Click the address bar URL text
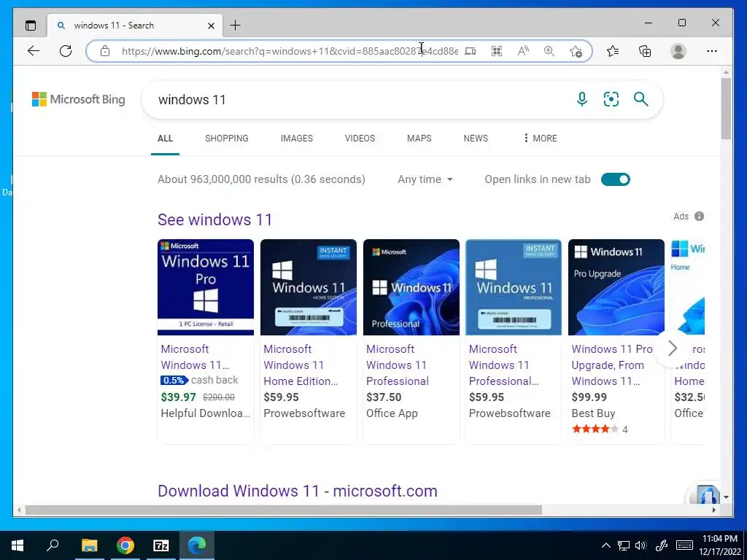 pos(290,51)
